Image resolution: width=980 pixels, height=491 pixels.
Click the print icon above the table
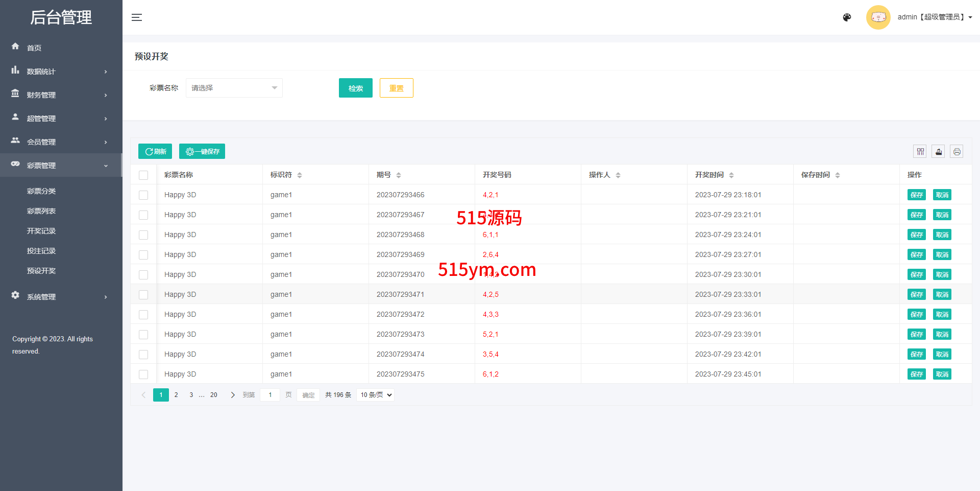957,152
